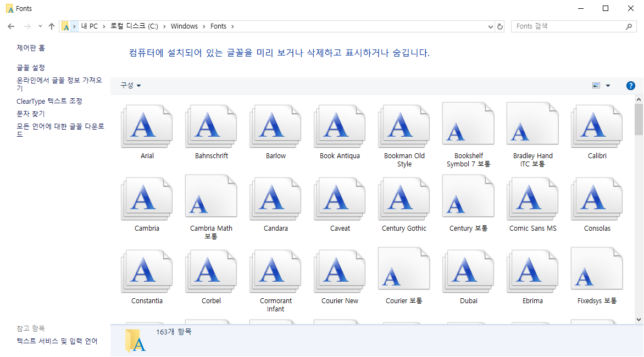The width and height of the screenshot is (644, 357).
Task: Go up one folder level arrow
Action: 51,26
